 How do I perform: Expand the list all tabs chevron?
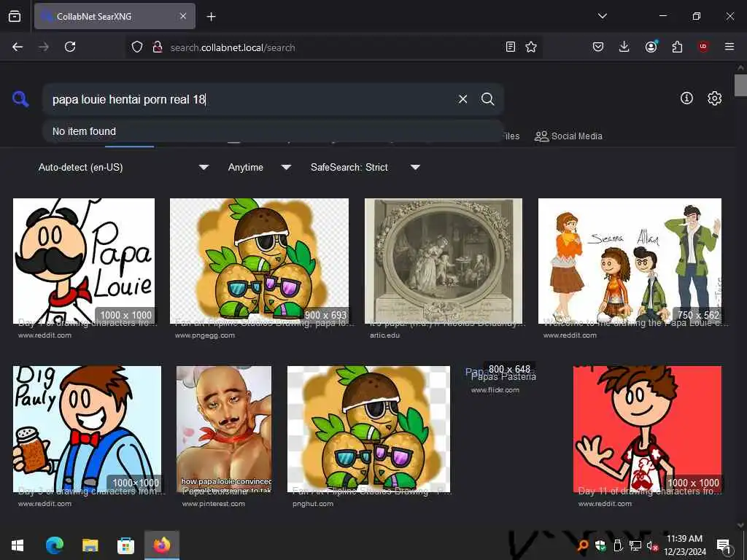(x=602, y=16)
